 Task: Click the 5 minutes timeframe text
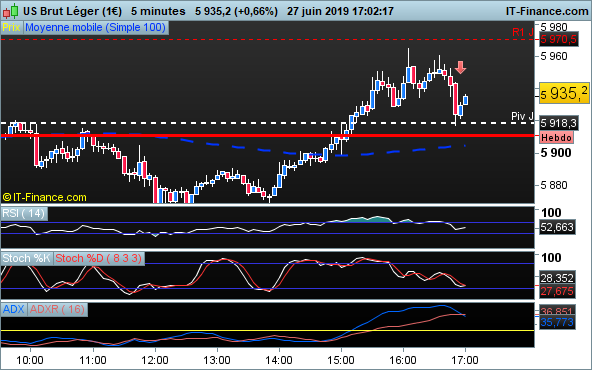pos(158,11)
